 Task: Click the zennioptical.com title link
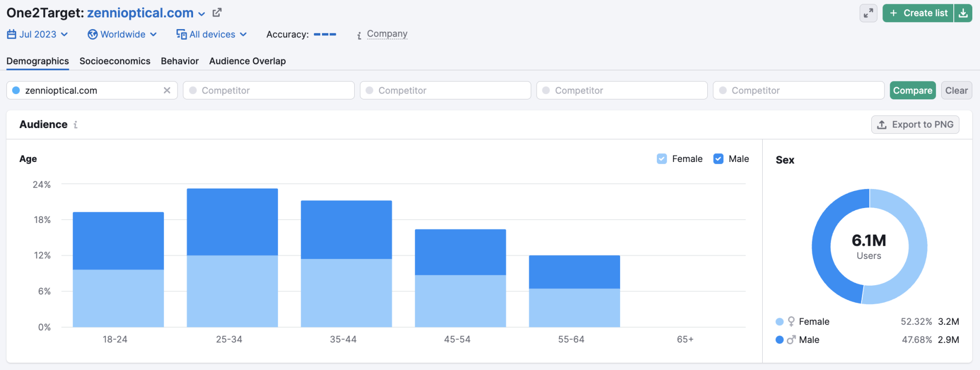coord(140,13)
